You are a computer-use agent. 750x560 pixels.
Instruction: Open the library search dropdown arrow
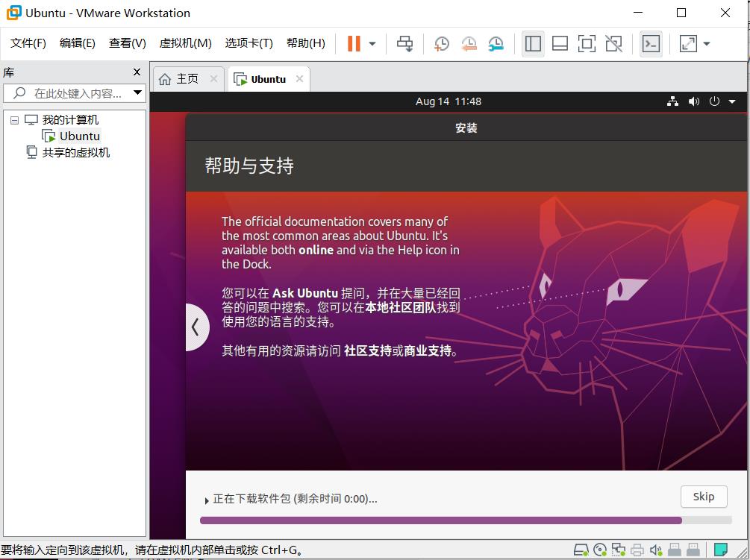[138, 92]
